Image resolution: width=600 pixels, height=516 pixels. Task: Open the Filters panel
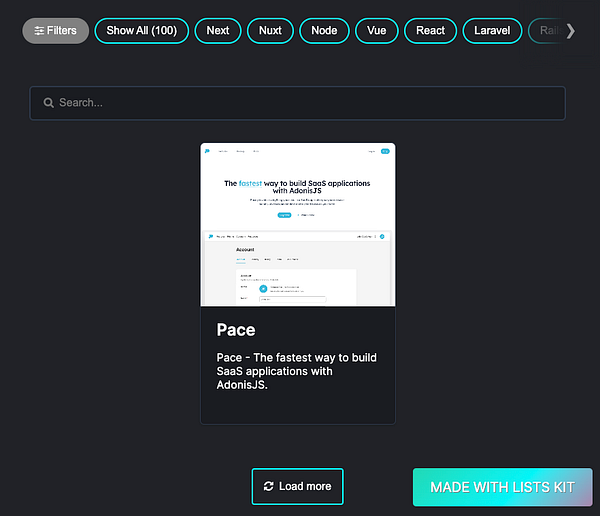(55, 31)
